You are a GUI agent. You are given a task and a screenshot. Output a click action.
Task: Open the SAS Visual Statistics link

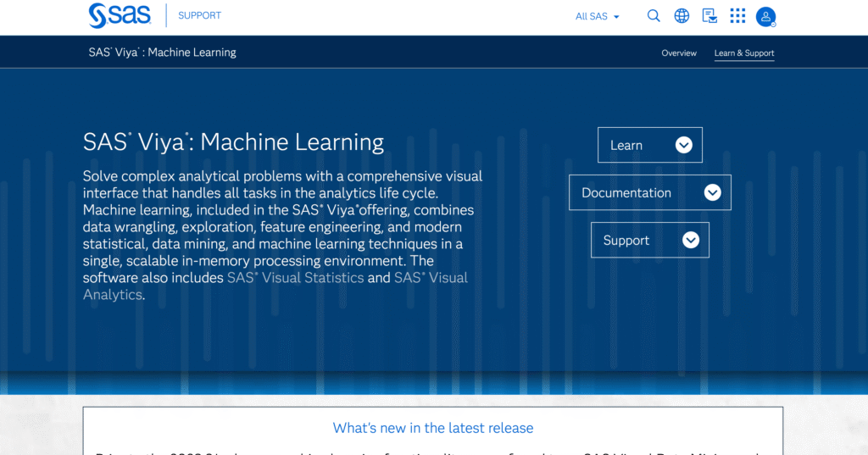coord(296,278)
